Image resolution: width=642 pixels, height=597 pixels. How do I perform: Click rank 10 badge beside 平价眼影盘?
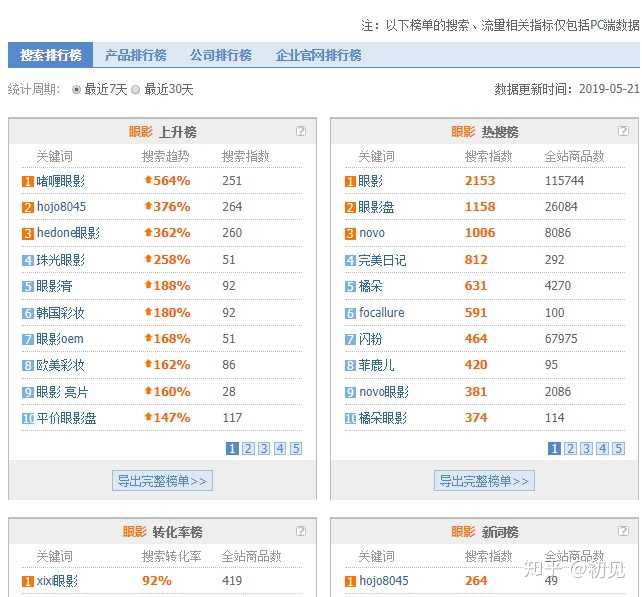(27, 418)
